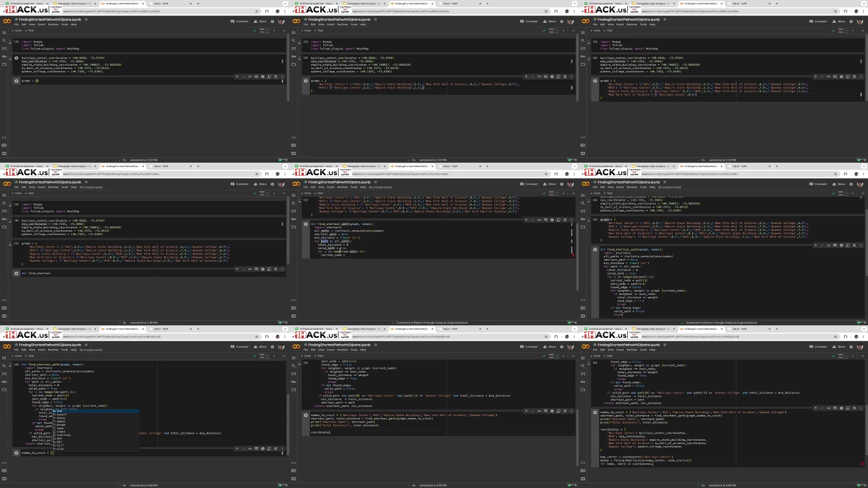Toggle notebook star in center frame
This screenshot has width=868, height=488.
pos(376,182)
